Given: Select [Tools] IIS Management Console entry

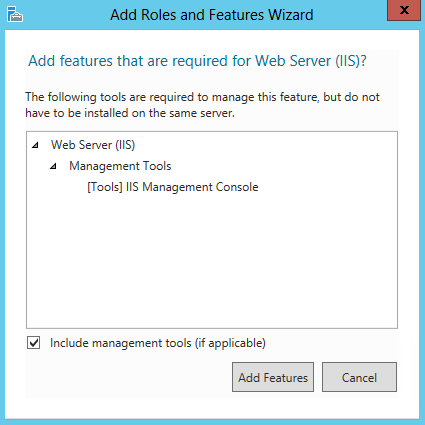Looking at the screenshot, I should [x=173, y=187].
